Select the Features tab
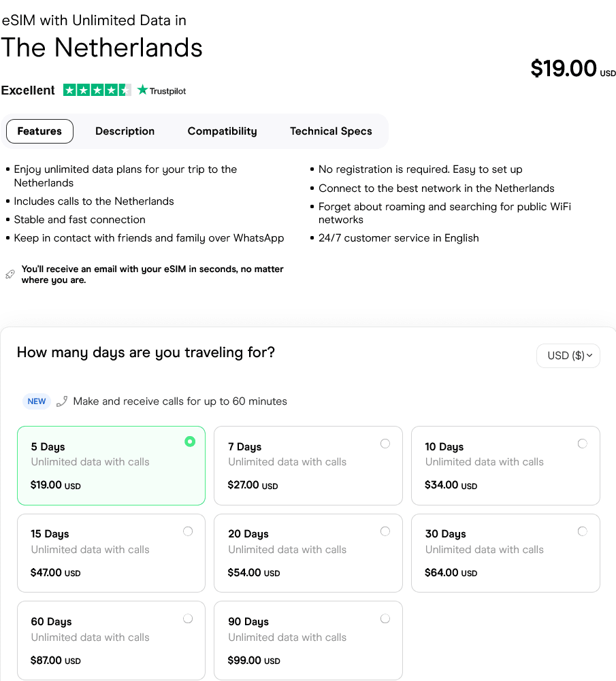Image resolution: width=616 pixels, height=681 pixels. [39, 131]
